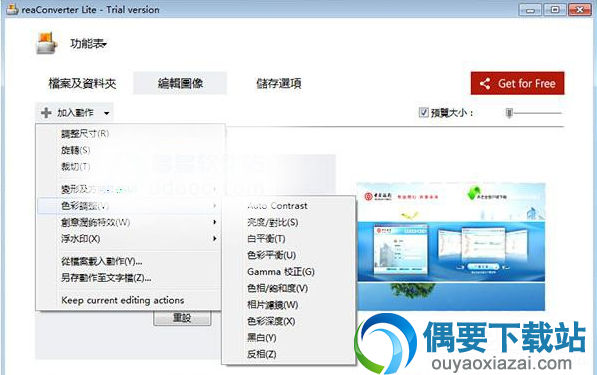This screenshot has height=375, width=597.
Task: Select 色彩深度(X) in the submenu
Action: coord(289,321)
